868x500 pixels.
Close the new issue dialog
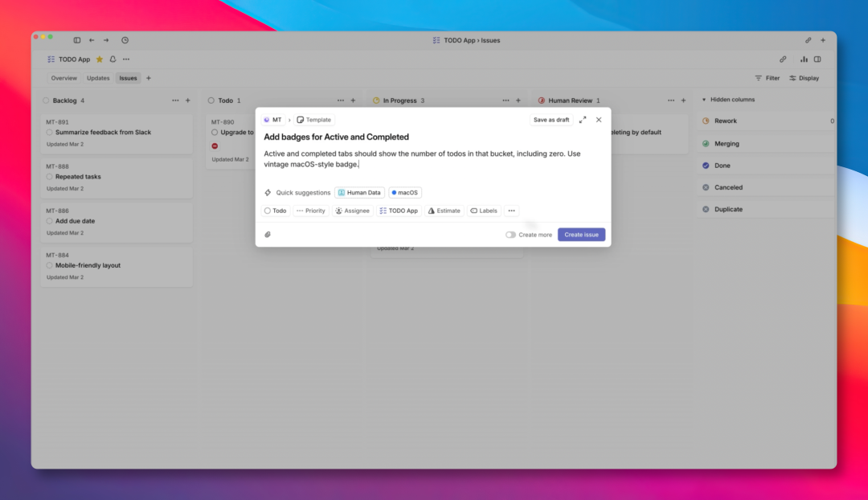pos(599,120)
